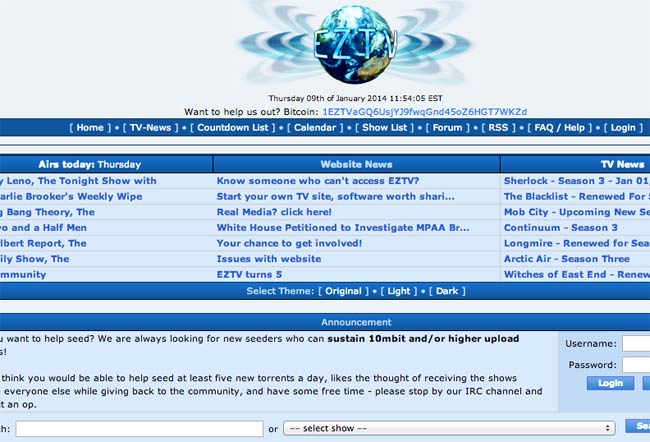Switch to the Dark theme
Screen dimensions: 650x442
tap(446, 291)
